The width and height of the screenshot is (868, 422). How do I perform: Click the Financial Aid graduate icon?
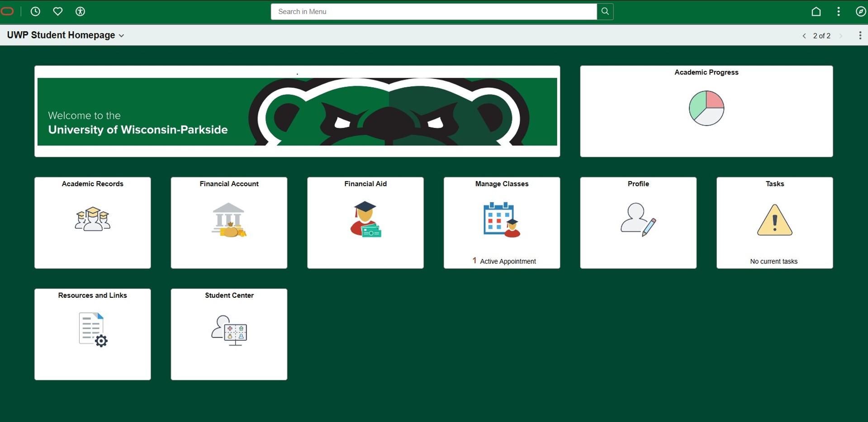coord(365,220)
